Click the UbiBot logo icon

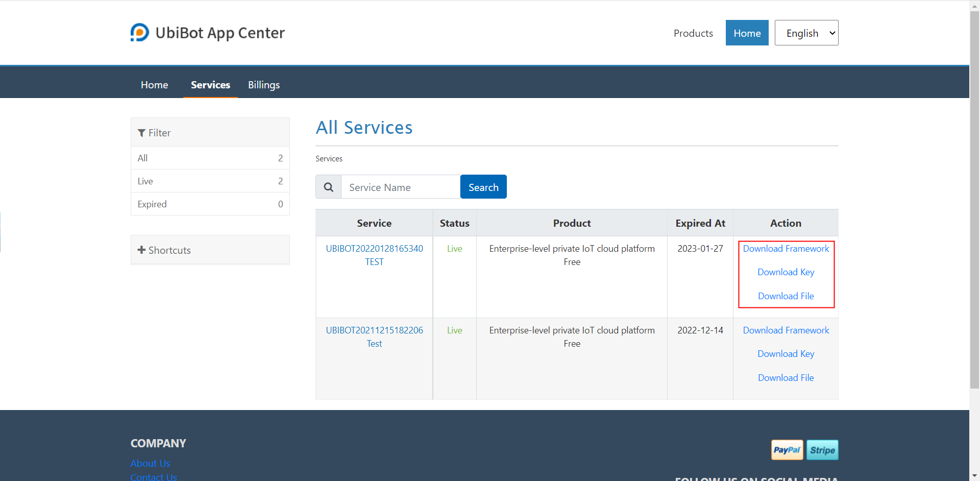tap(139, 33)
